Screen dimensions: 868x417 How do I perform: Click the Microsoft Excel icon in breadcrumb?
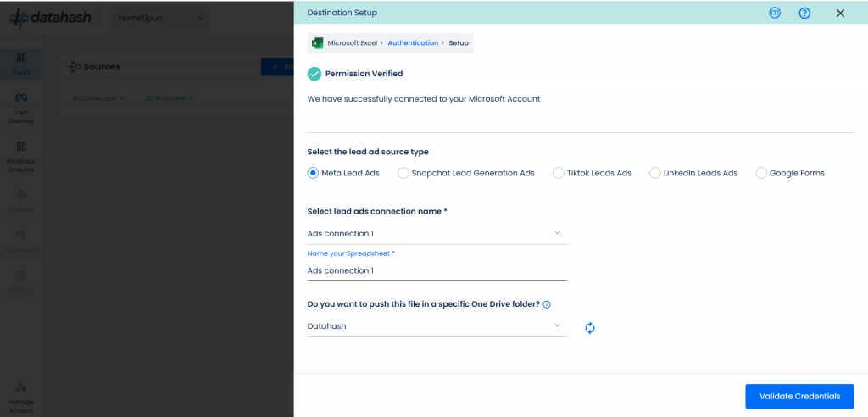pos(318,42)
